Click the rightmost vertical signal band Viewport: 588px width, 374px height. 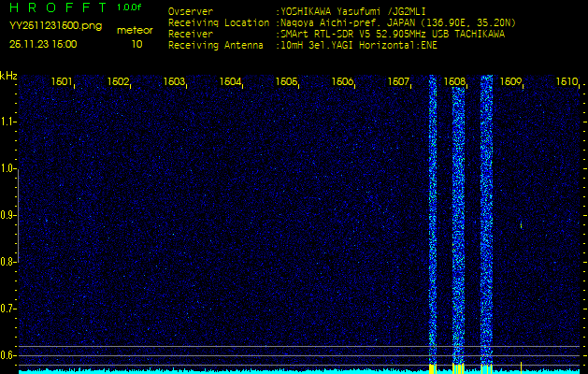pos(486,224)
